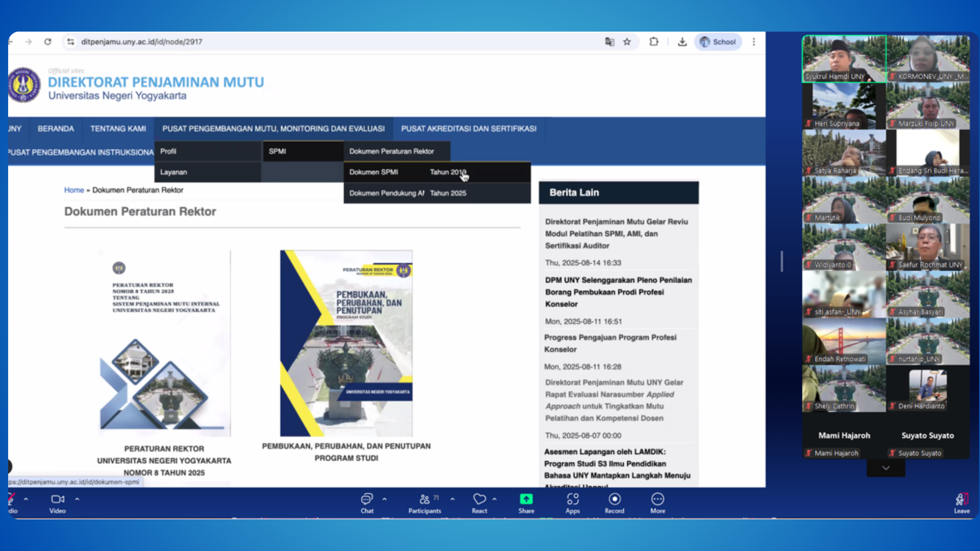Expand reactions arrow next to React
This screenshot has height=551, width=980.
494,499
